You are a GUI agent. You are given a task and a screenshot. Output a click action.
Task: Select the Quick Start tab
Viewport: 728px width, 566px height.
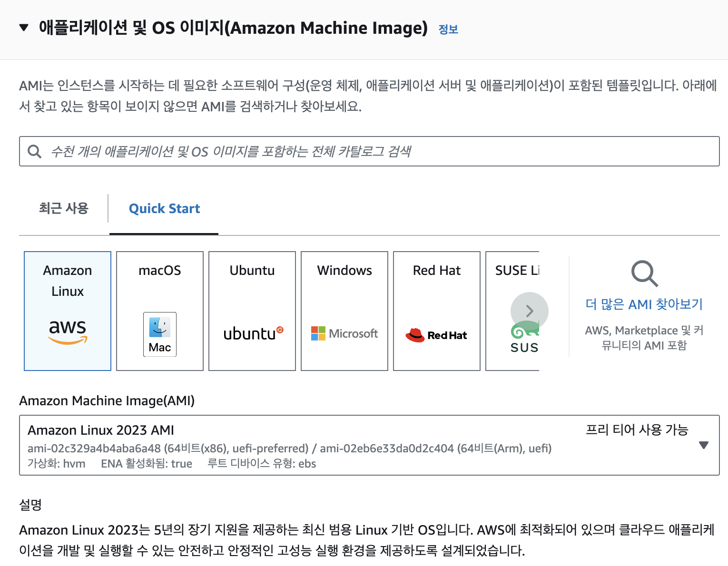pos(164,208)
